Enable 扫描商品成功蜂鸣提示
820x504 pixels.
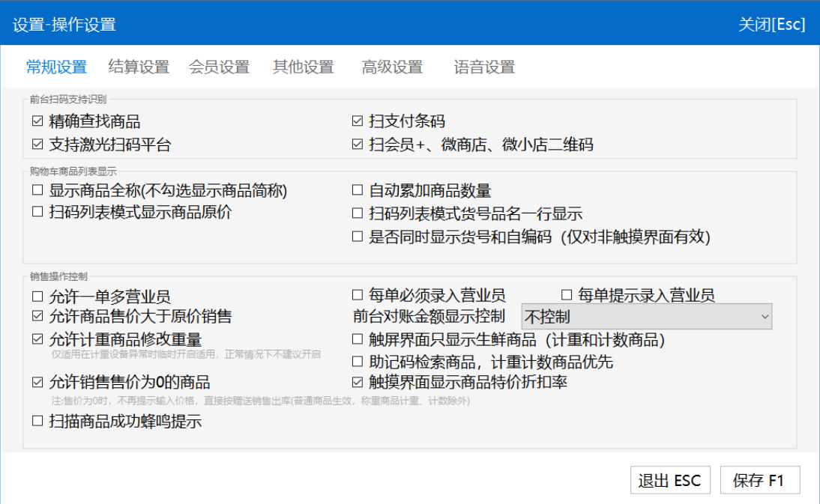pos(37,421)
